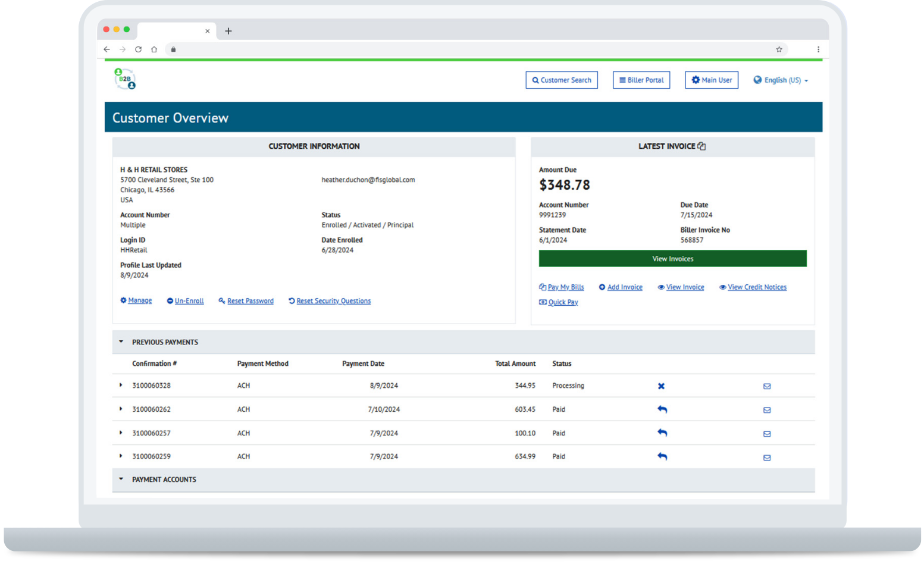924x564 pixels.
Task: Collapse the Previous Payments section
Action: tap(121, 342)
